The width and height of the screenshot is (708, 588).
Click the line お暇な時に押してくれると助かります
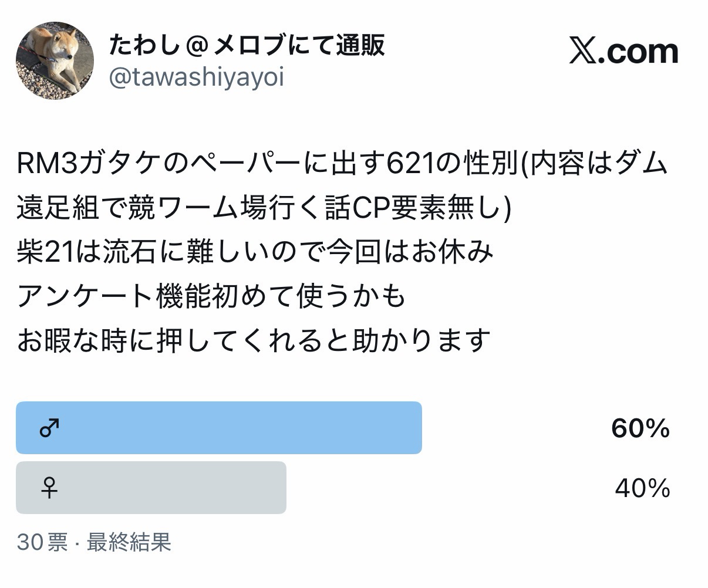click(x=254, y=340)
